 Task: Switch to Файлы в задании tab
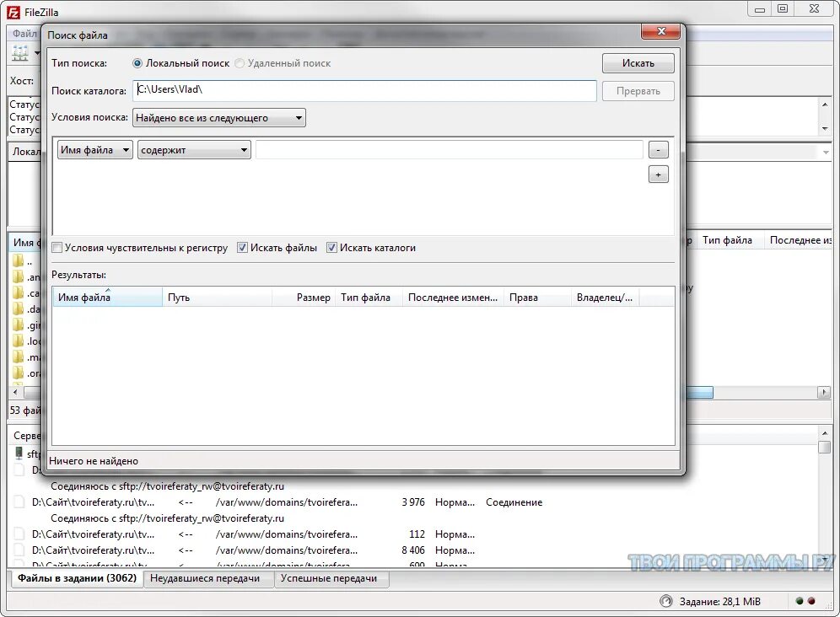[x=77, y=578]
